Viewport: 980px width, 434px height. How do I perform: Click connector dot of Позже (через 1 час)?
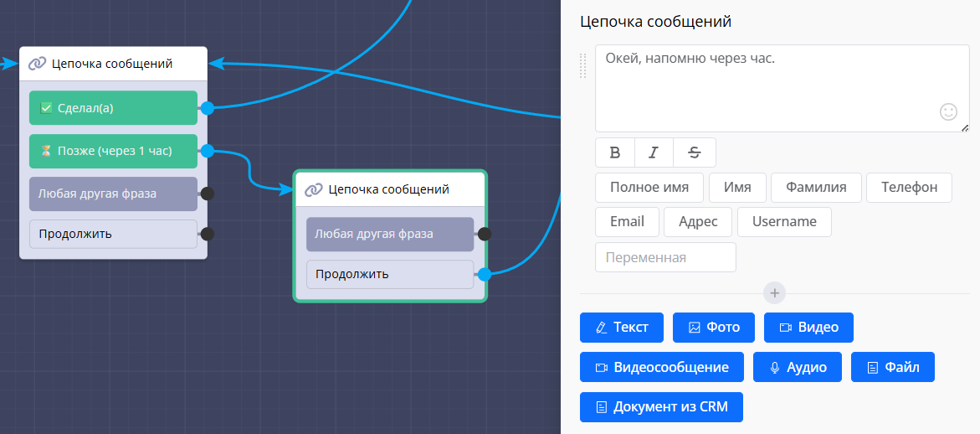coord(208,151)
